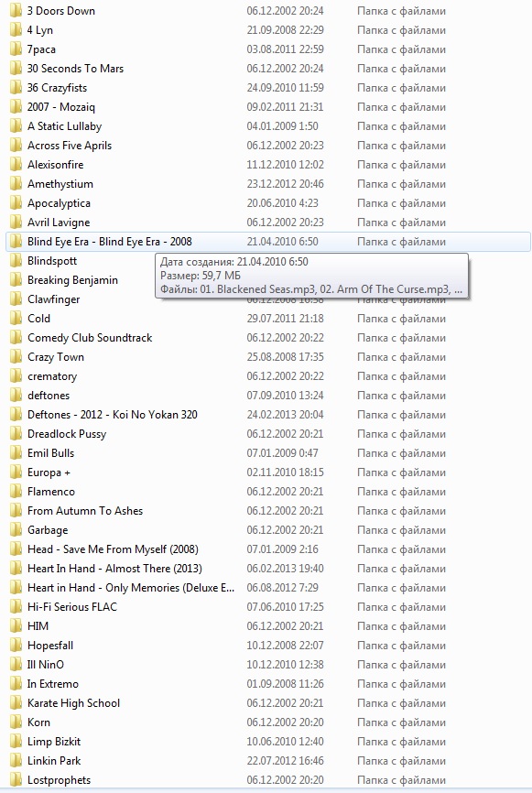Viewport: 532px width, 793px height.
Task: Select the Hi-Fi Serious FLAC name
Action: click(x=71, y=607)
